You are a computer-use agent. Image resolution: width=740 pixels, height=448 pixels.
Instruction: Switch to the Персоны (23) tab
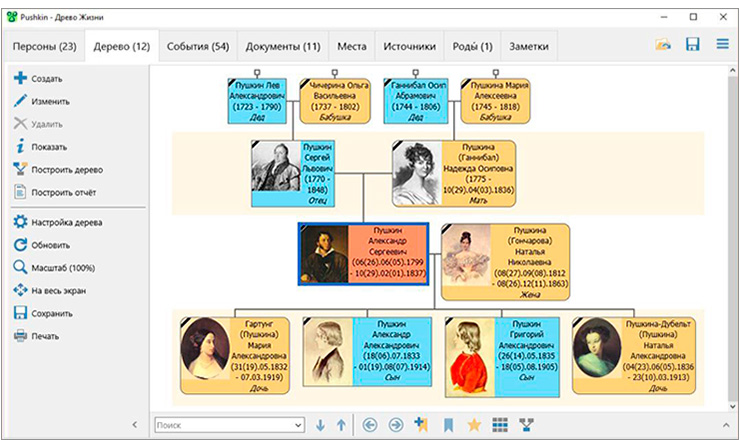[x=42, y=46]
